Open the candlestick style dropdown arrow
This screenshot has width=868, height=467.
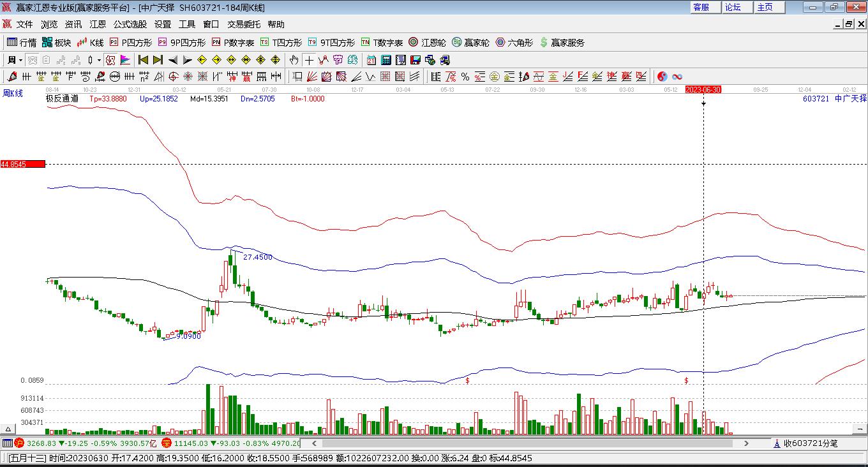coord(99,60)
